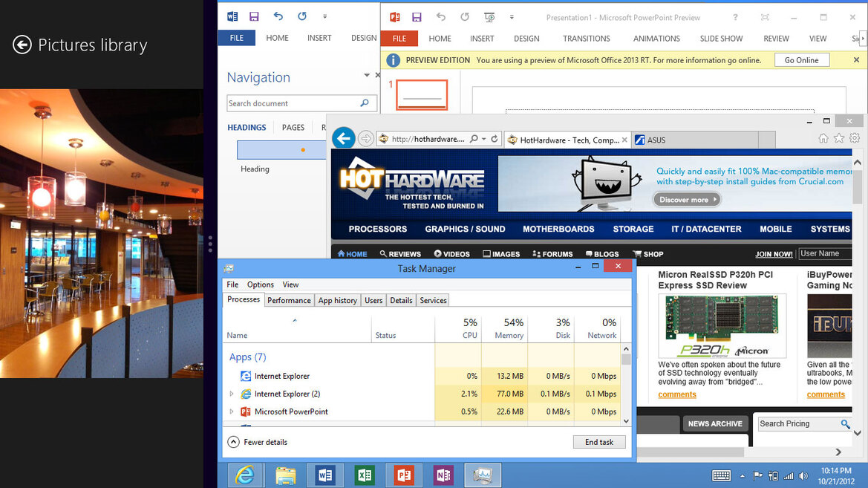Open touch keyboard icon in taskbar
This screenshot has height=488, width=868.
pos(721,476)
